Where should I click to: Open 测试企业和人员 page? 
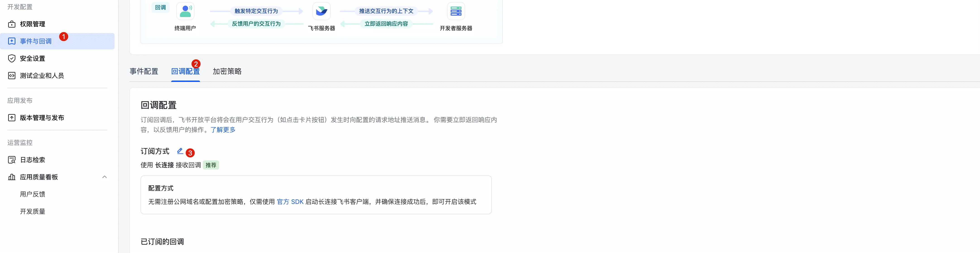point(57,75)
